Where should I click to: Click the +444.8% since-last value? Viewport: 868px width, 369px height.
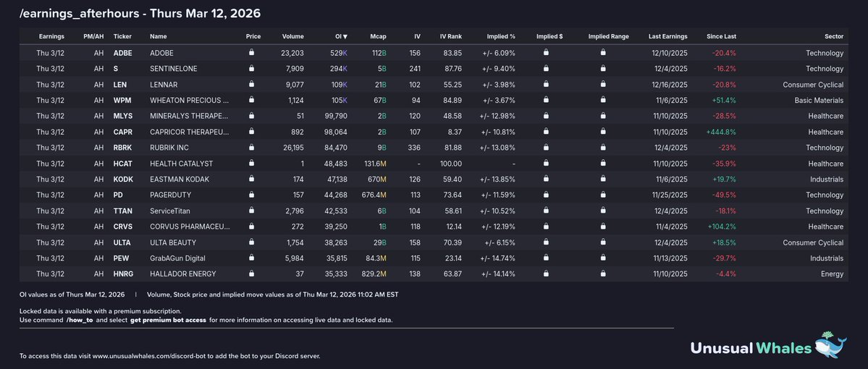click(x=721, y=132)
